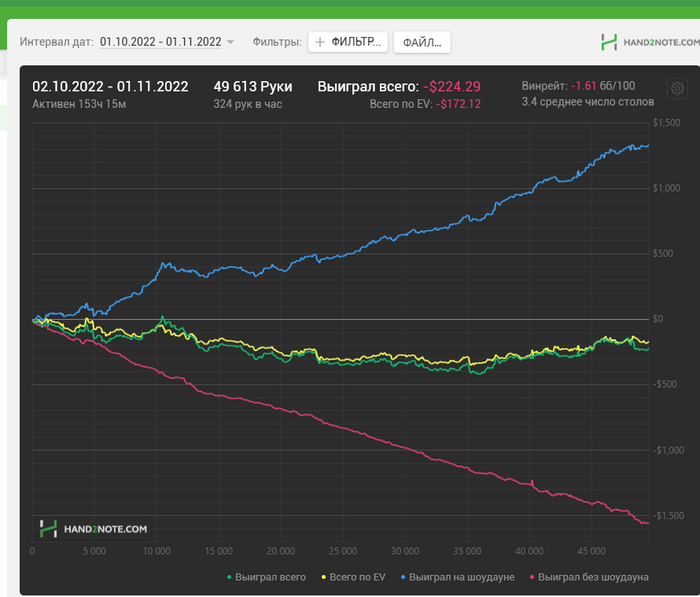Open the ФАЙЛ button
This screenshot has width=700, height=597.
point(422,42)
